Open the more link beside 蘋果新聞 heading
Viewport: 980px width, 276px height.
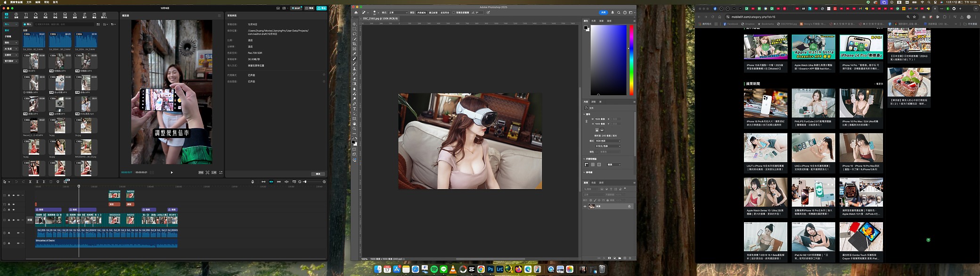point(879,84)
